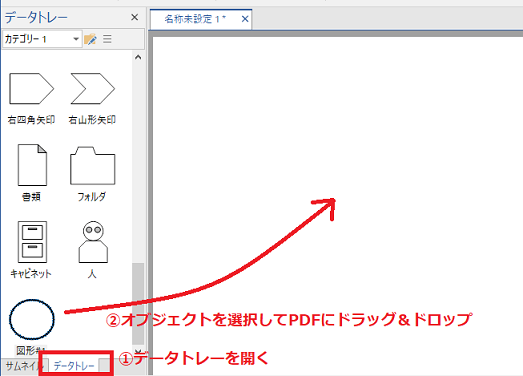This screenshot has width=523, height=376.
Task: Pick the フォルダ folder shape
Action: pos(93,165)
